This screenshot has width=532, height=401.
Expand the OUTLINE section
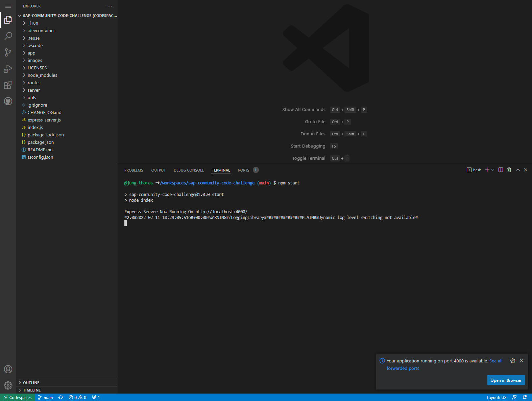tap(67, 383)
